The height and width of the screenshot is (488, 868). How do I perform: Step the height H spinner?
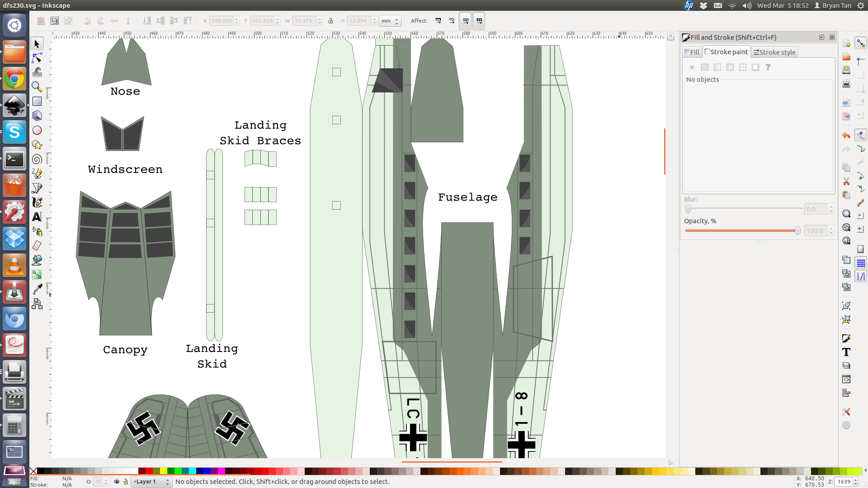(x=374, y=21)
